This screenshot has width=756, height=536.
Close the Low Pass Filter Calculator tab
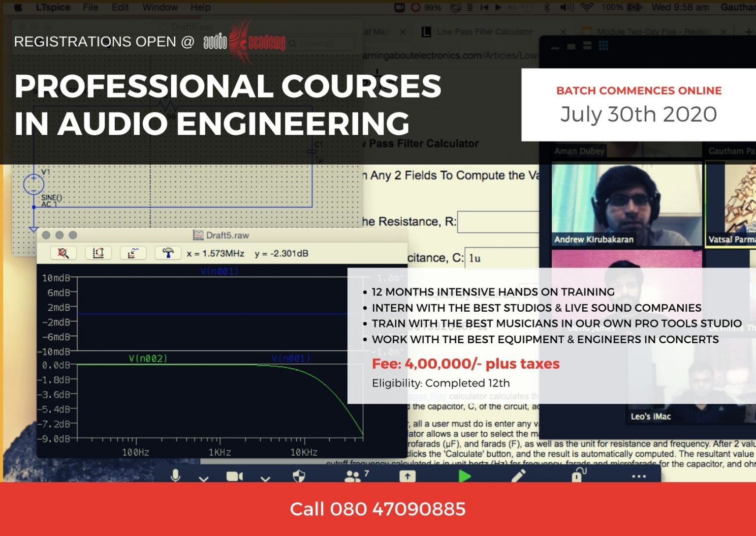coord(563,32)
